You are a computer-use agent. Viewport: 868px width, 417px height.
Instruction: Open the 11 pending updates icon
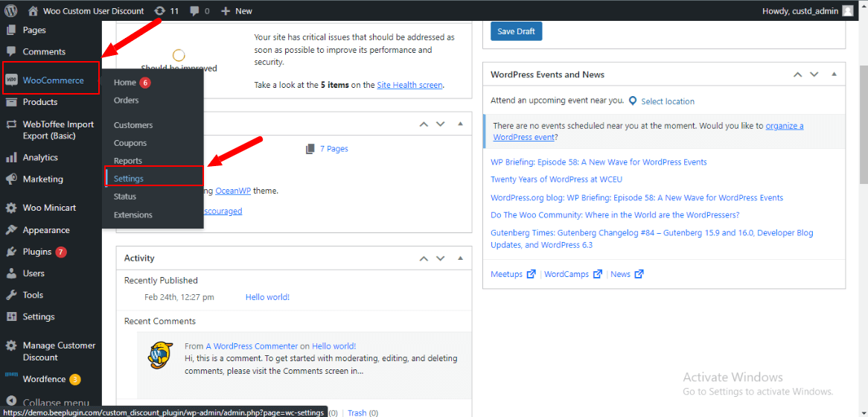coord(167,10)
